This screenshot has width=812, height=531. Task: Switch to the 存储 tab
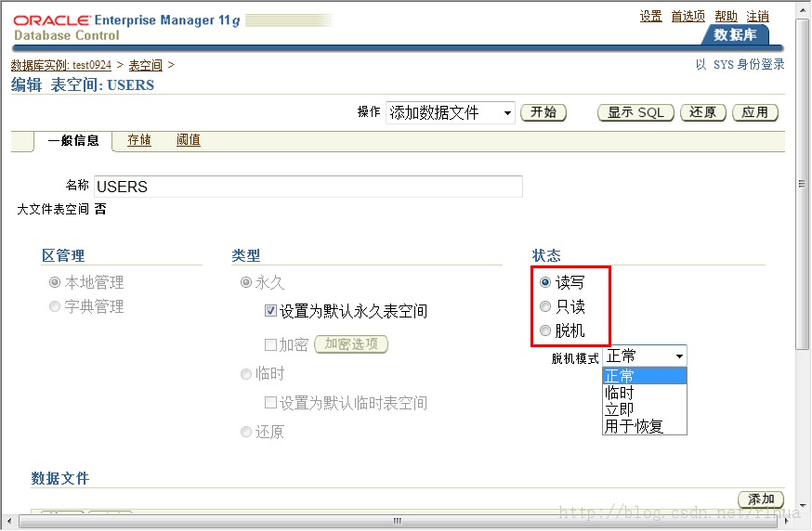(x=139, y=140)
